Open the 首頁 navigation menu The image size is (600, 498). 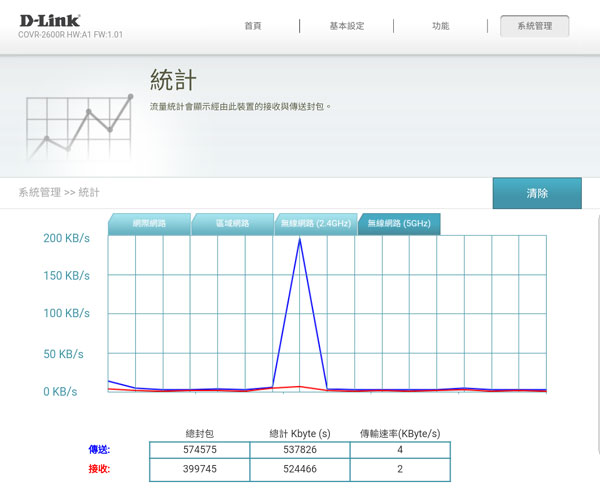(x=253, y=26)
